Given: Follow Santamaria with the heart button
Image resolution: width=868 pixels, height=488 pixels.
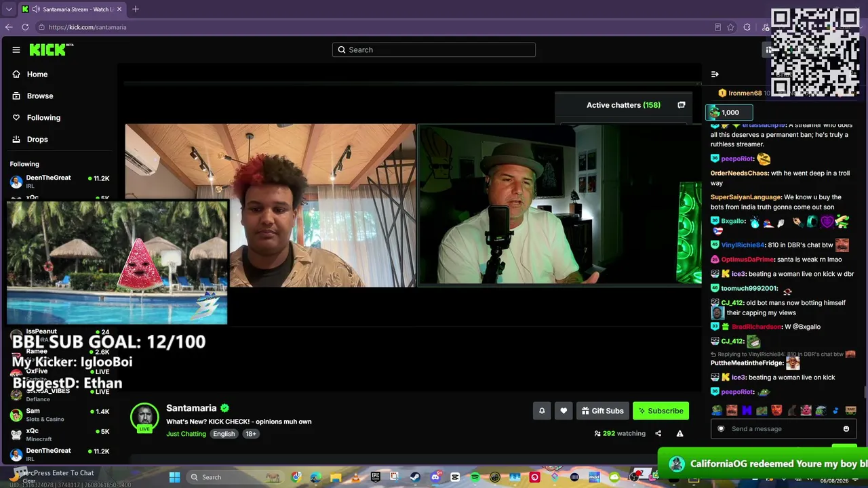Looking at the screenshot, I should coord(564,411).
